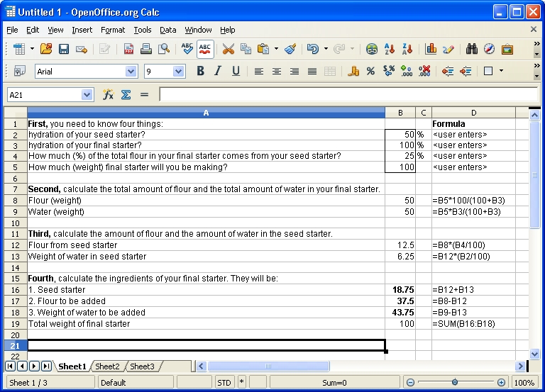
Task: Toggle AutoSpellcheck on or off
Action: [205, 49]
